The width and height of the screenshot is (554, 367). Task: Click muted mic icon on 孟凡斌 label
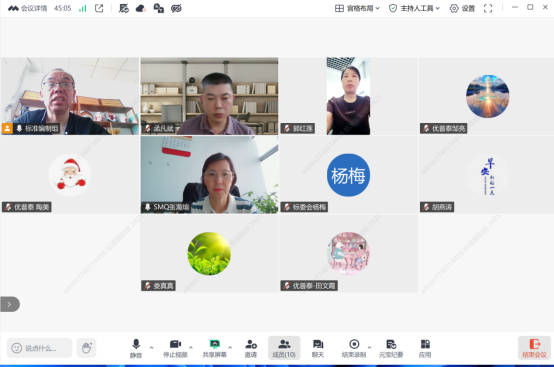click(x=148, y=129)
